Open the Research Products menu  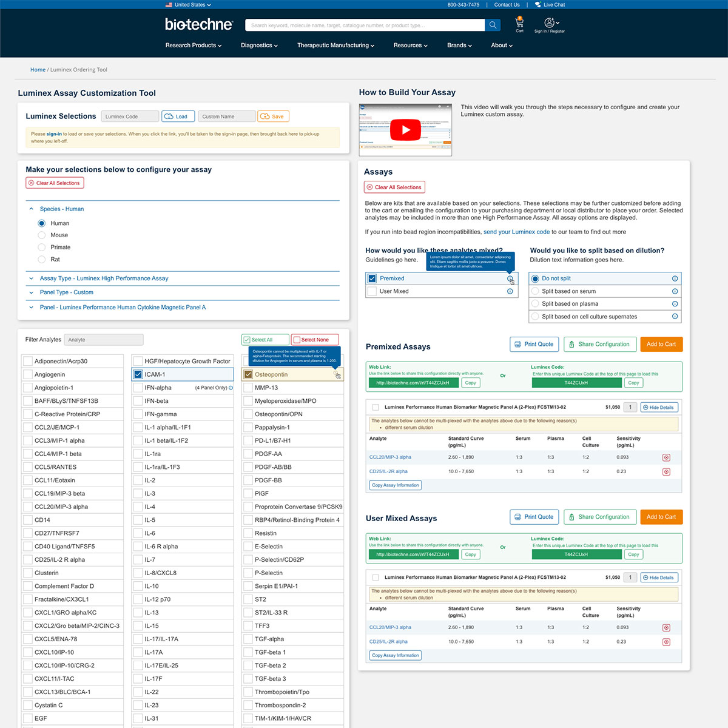click(x=194, y=45)
